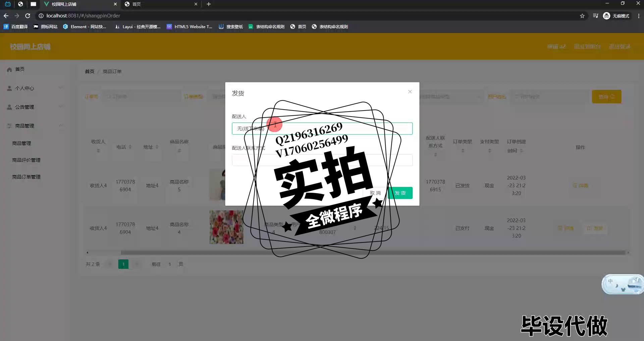
Task: Click the site info icon in address bar
Action: 41,16
